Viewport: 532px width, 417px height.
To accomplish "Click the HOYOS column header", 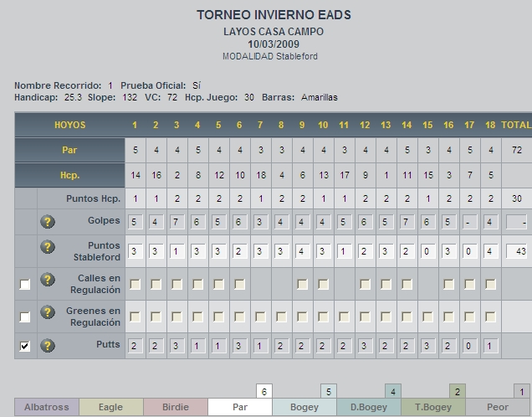I will coord(70,125).
